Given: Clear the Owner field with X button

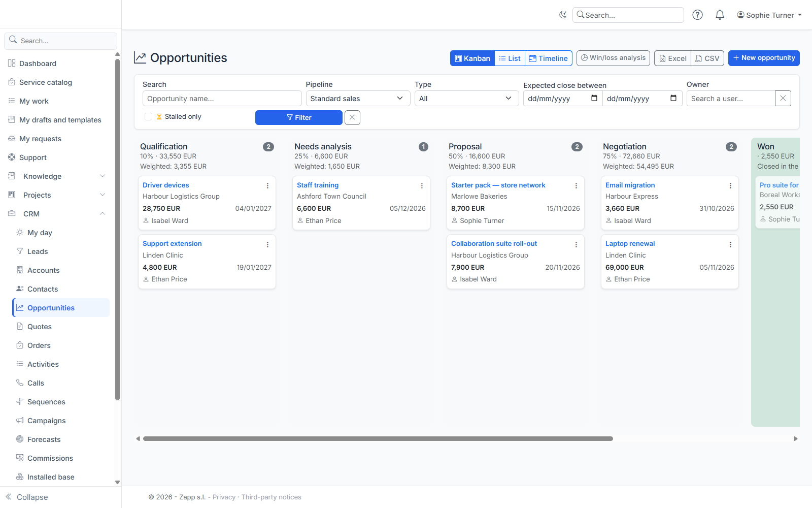Looking at the screenshot, I should click(783, 99).
